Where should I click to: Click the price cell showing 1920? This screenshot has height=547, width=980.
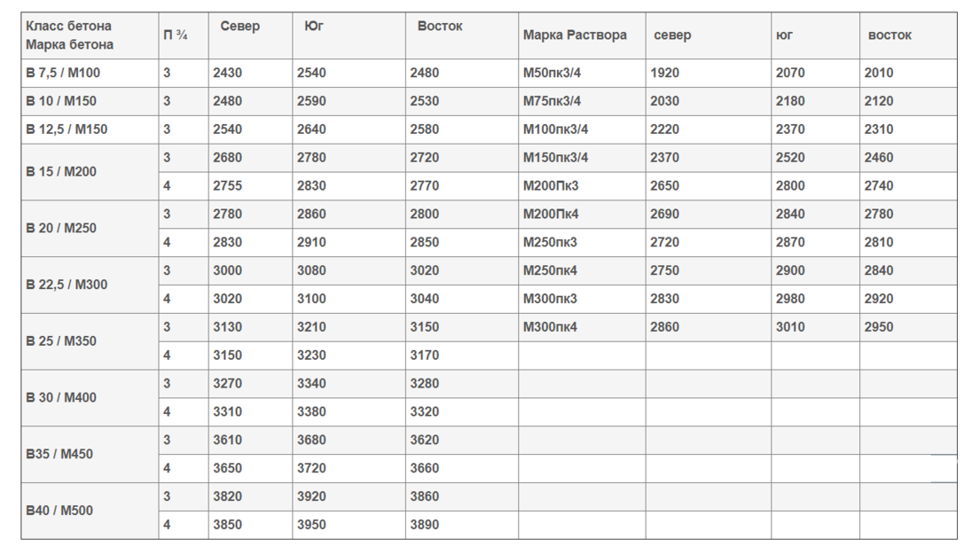708,73
